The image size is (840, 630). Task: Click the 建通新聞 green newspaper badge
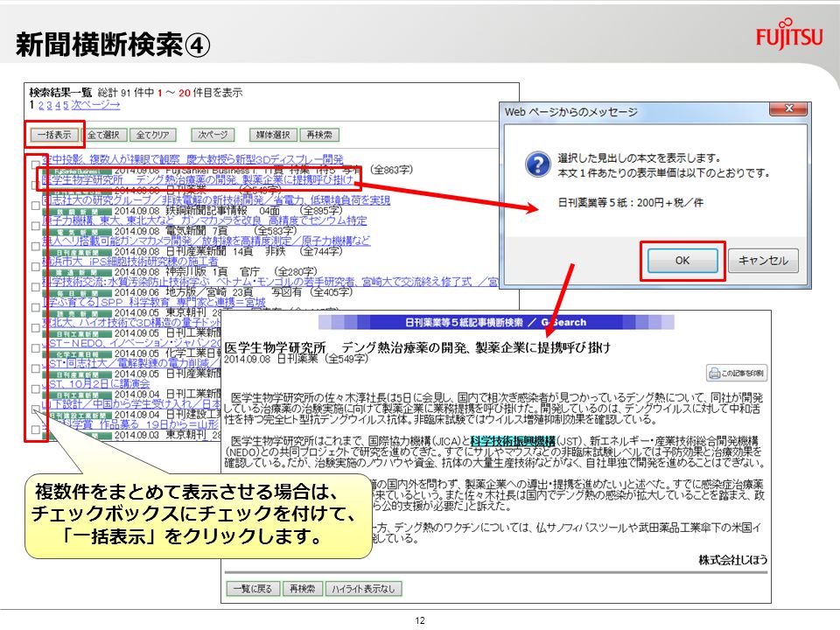pyautogui.click(x=77, y=272)
